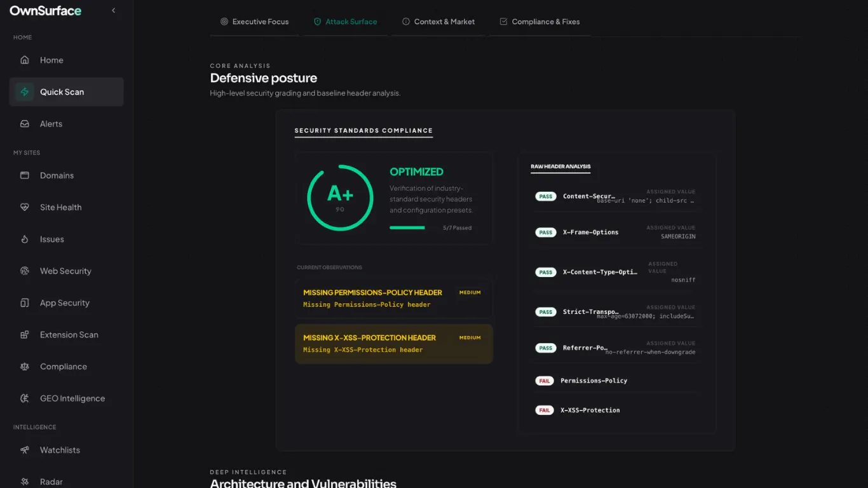868x488 pixels.
Task: Click the Alerts inbox icon
Action: [x=25, y=124]
